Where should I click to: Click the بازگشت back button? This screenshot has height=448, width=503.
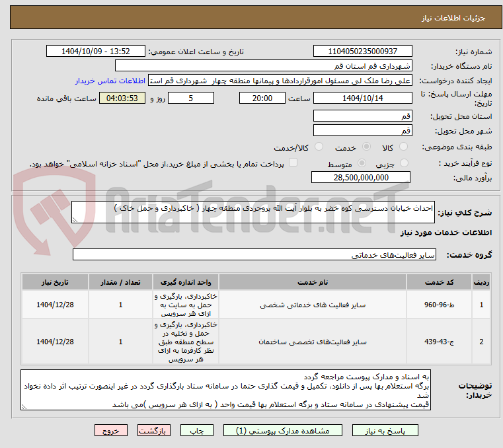tap(153, 430)
